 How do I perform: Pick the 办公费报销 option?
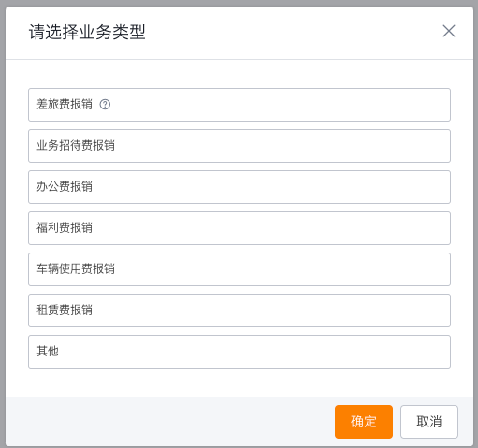coord(239,187)
